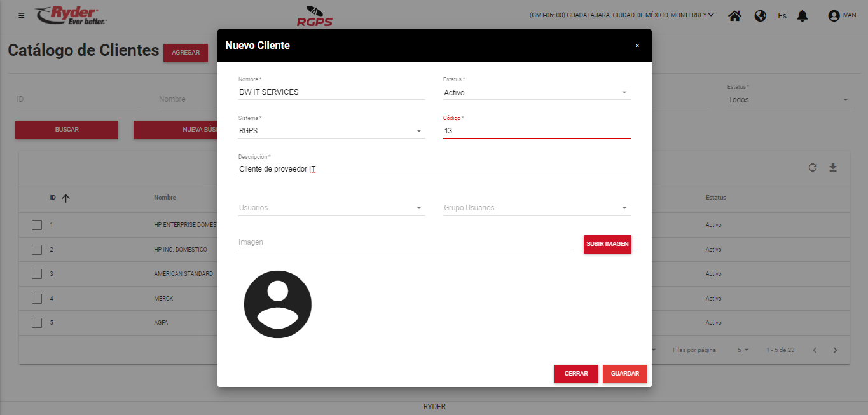Select the checkbox for row 3
This screenshot has width=868, height=415.
pos(37,274)
